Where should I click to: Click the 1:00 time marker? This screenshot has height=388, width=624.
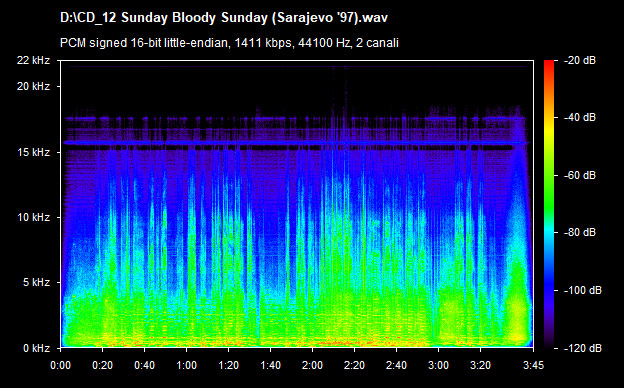[x=187, y=365]
